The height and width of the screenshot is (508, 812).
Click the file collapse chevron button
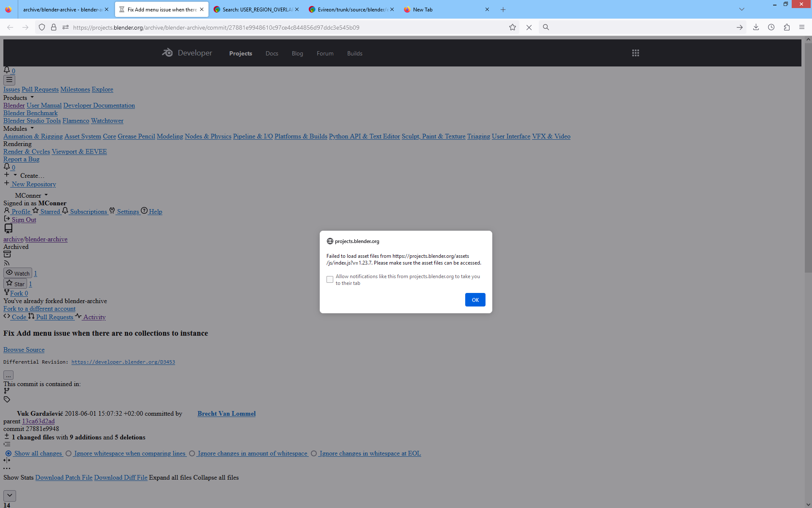(x=10, y=495)
